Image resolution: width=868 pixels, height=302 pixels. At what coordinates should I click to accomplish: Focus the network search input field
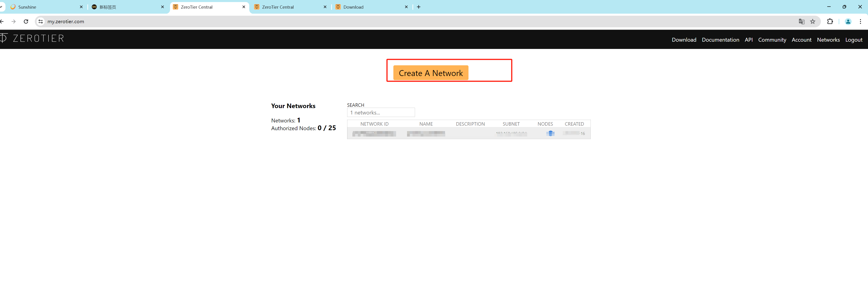click(x=381, y=112)
